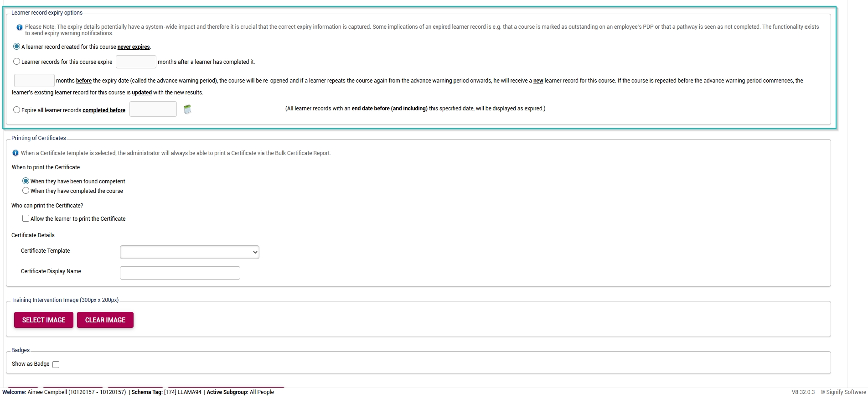Click the months-after-completion expiry input field
Image resolution: width=868 pixels, height=415 pixels.
pos(136,62)
